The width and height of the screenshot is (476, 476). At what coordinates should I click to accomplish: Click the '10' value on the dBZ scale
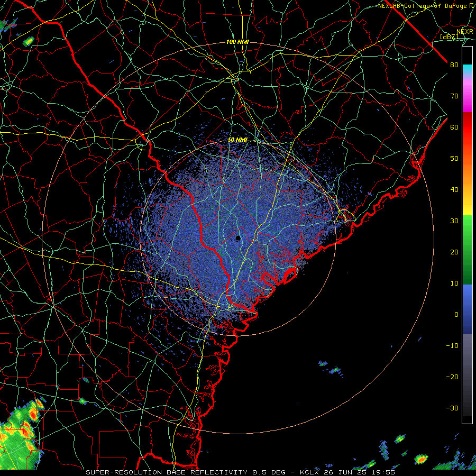tap(454, 283)
